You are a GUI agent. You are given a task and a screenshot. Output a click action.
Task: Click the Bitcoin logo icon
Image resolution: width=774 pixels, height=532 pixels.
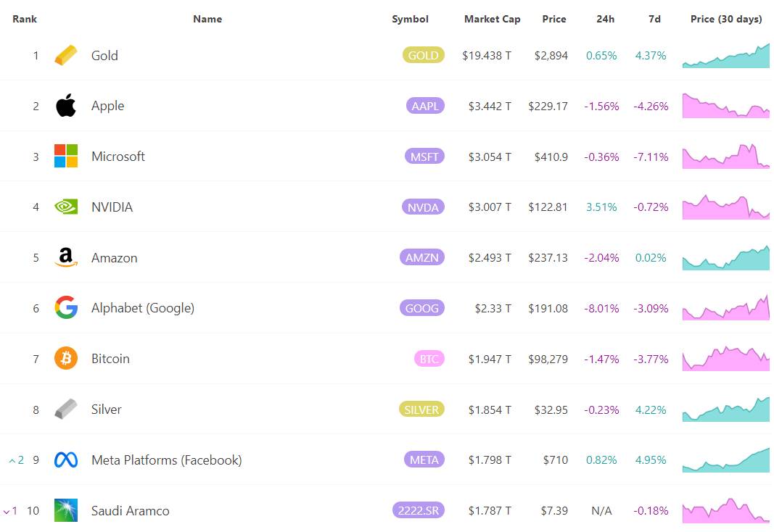pos(66,359)
